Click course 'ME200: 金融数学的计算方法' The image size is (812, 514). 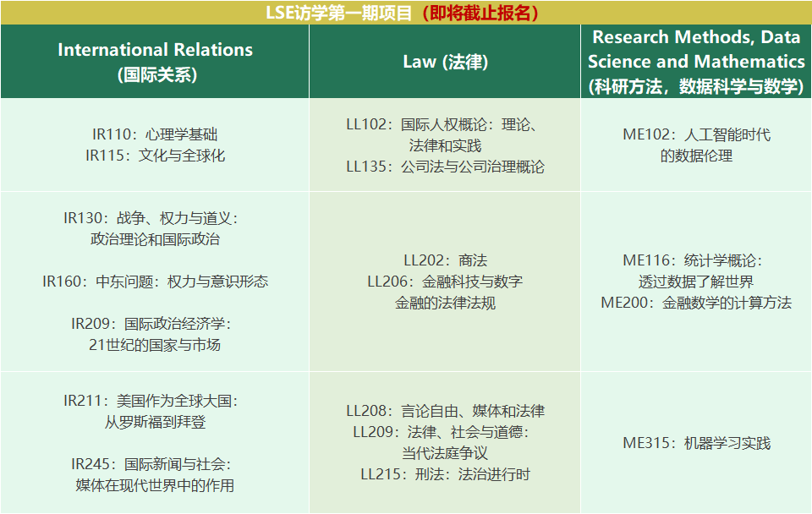[x=696, y=303]
